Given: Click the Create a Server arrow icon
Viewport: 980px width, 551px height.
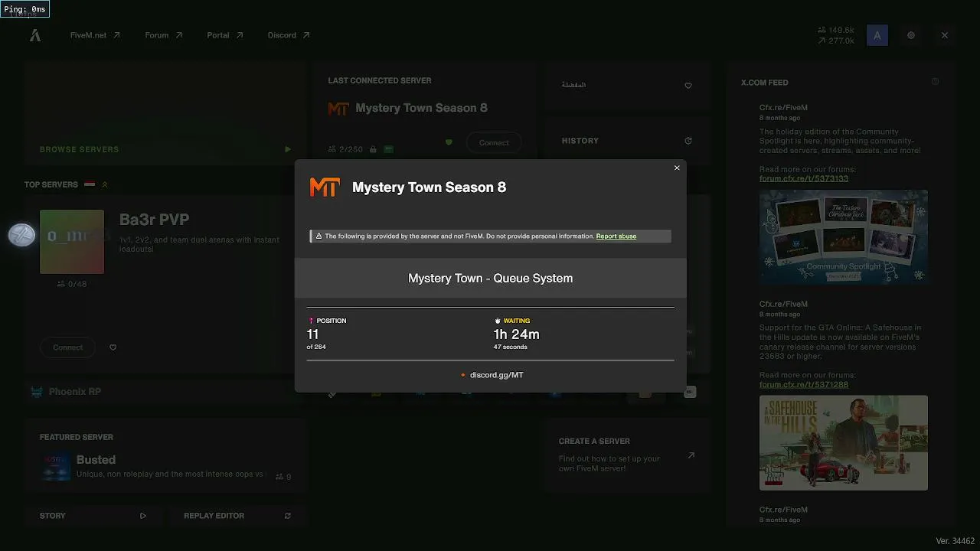Looking at the screenshot, I should (691, 455).
